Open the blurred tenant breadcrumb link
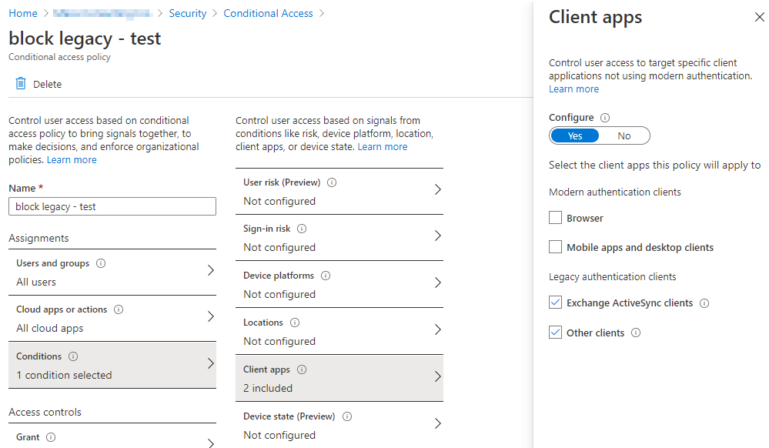 pos(103,13)
